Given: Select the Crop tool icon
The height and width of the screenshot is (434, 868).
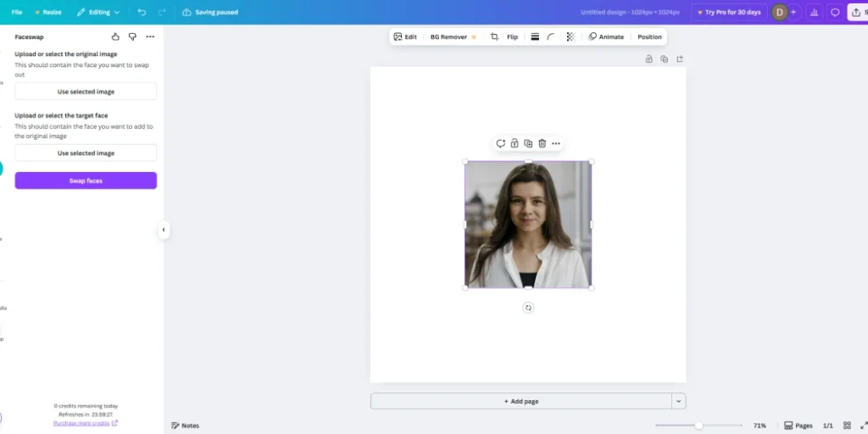Looking at the screenshot, I should tap(494, 37).
